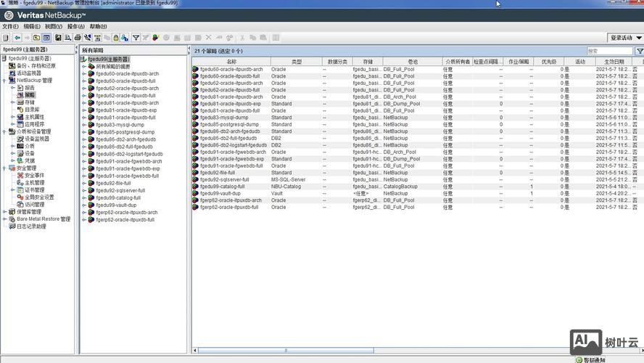Open the 登录活动 dropdown
Screen dimensions: 644x363
tap(625, 38)
